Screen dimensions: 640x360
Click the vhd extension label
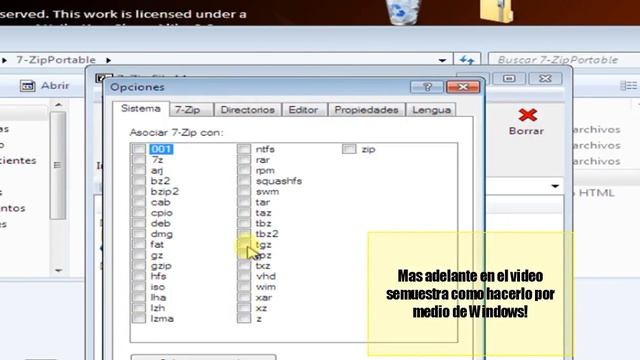pos(266,276)
